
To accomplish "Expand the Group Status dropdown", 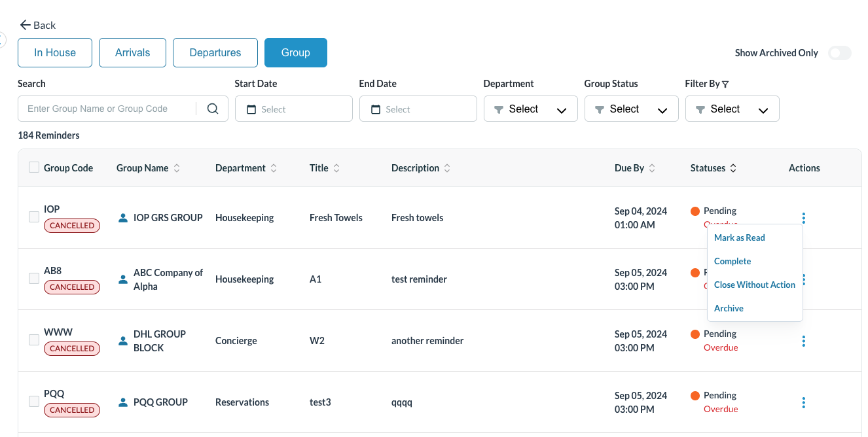I will 631,109.
